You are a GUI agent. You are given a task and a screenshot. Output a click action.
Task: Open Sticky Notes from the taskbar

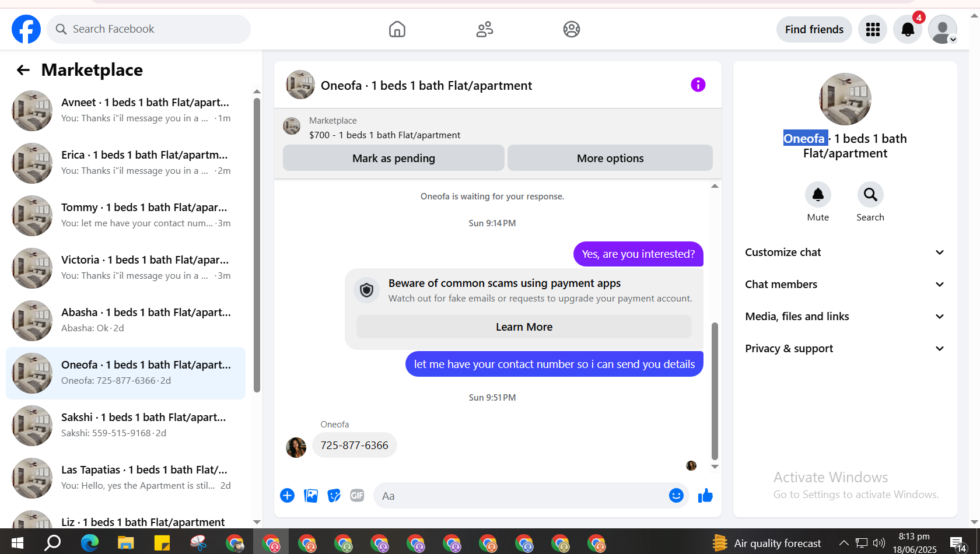pos(162,543)
